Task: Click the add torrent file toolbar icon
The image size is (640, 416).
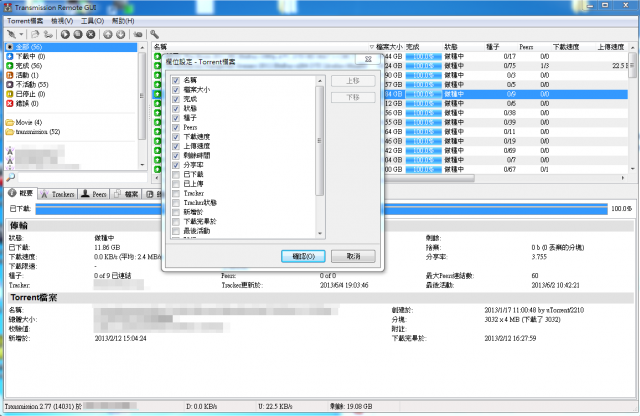Action: (35, 35)
